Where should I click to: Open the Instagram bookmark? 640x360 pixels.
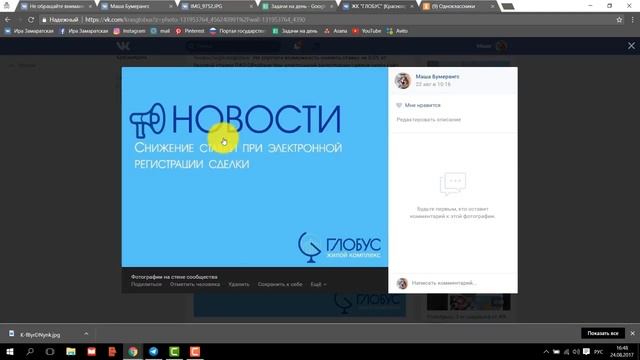(129, 31)
